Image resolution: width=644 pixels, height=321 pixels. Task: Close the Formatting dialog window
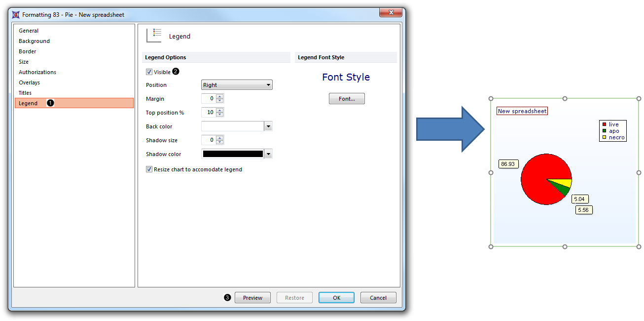pos(391,13)
